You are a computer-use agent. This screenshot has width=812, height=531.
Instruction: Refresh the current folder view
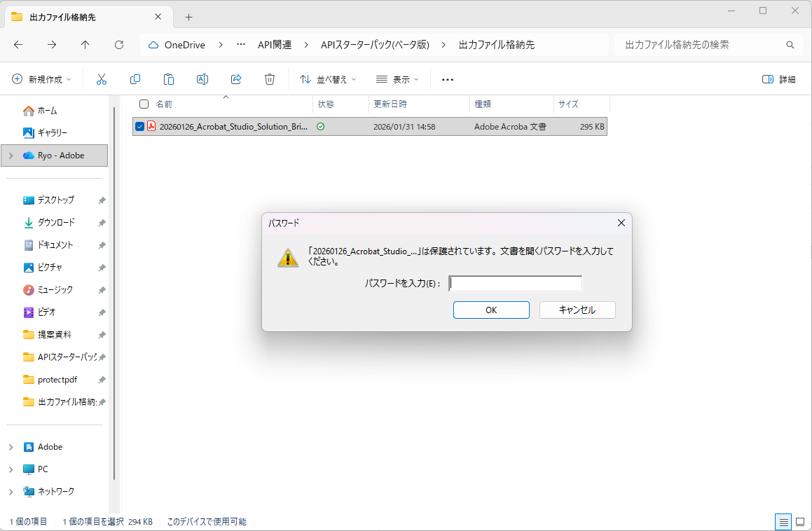tap(119, 44)
